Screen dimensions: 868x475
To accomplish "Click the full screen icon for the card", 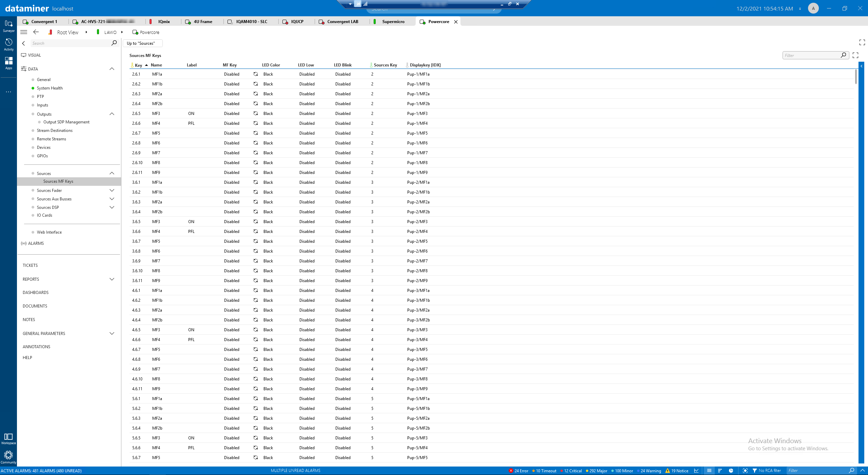I will click(862, 42).
